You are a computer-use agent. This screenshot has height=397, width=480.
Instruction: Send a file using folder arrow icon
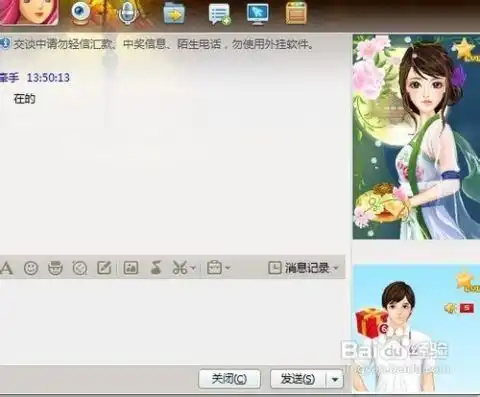[174, 13]
